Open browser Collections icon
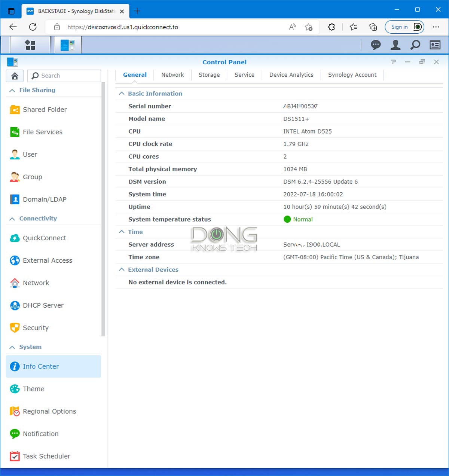Screen dimensions: 449x476 (x=373, y=27)
